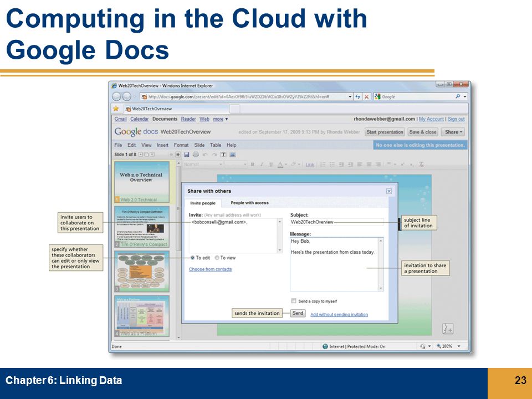The image size is (532, 399).
Task: Click the Italic formatting icon
Action: tap(262, 164)
